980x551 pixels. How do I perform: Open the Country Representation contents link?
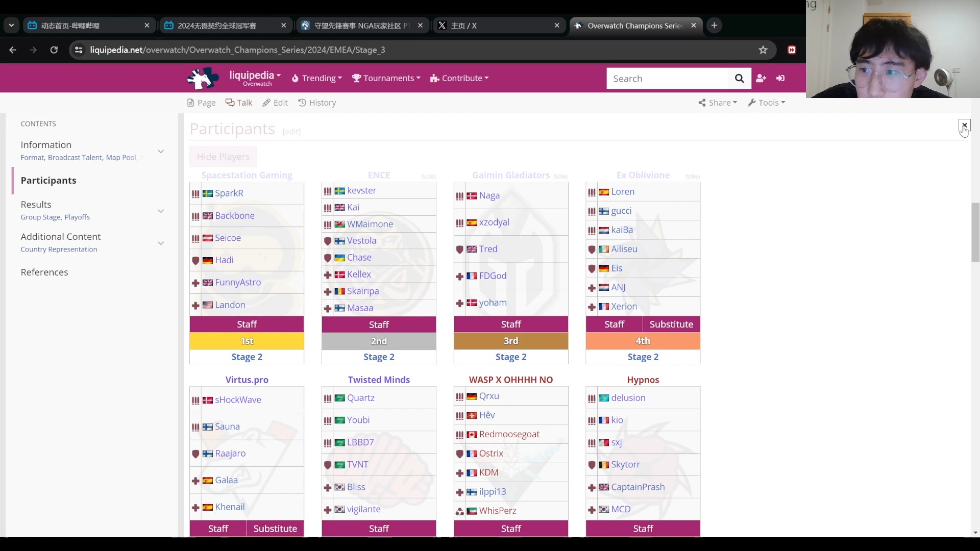point(59,249)
